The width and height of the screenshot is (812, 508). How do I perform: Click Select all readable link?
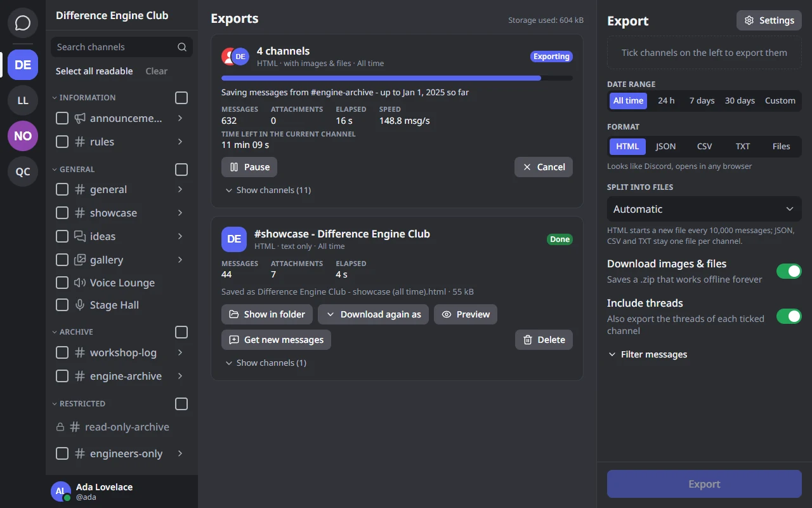95,71
